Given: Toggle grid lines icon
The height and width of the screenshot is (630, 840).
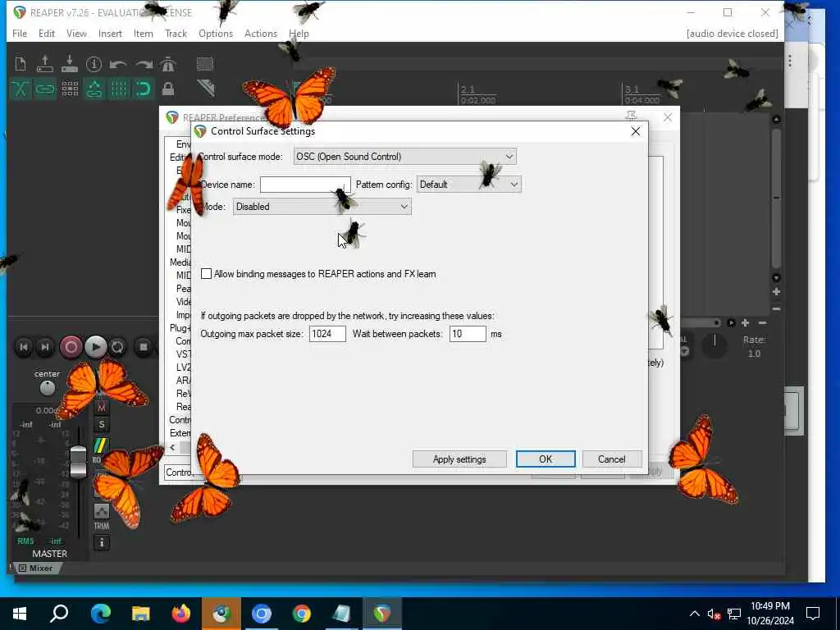Looking at the screenshot, I should [x=119, y=89].
